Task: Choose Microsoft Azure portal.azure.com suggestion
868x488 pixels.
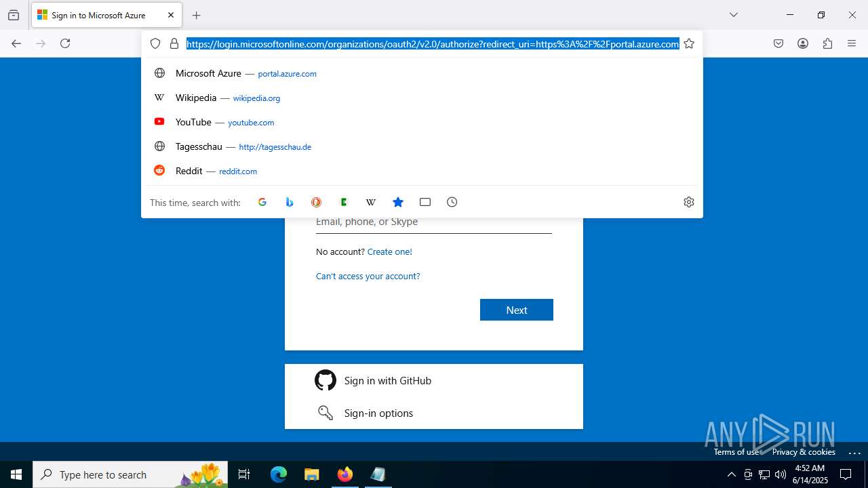Action: 422,73
